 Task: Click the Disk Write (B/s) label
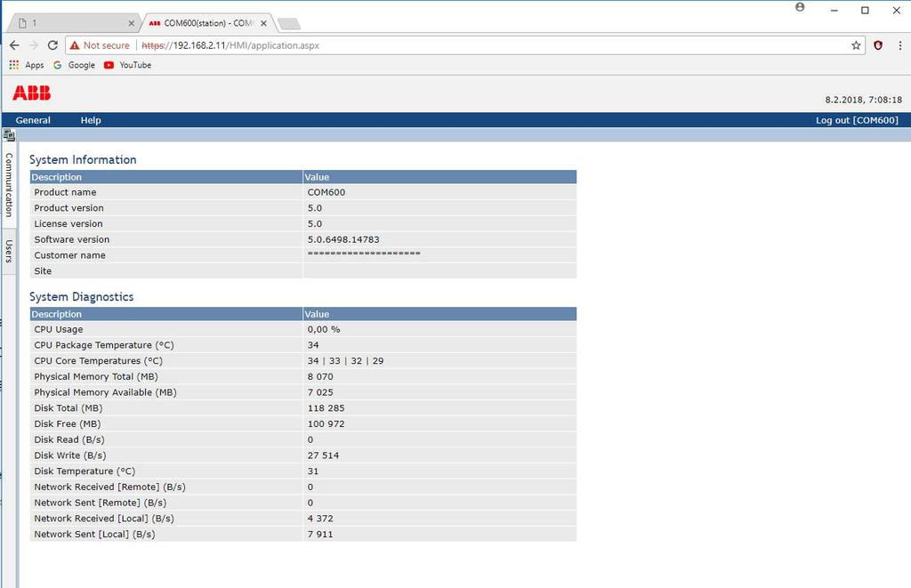point(69,455)
